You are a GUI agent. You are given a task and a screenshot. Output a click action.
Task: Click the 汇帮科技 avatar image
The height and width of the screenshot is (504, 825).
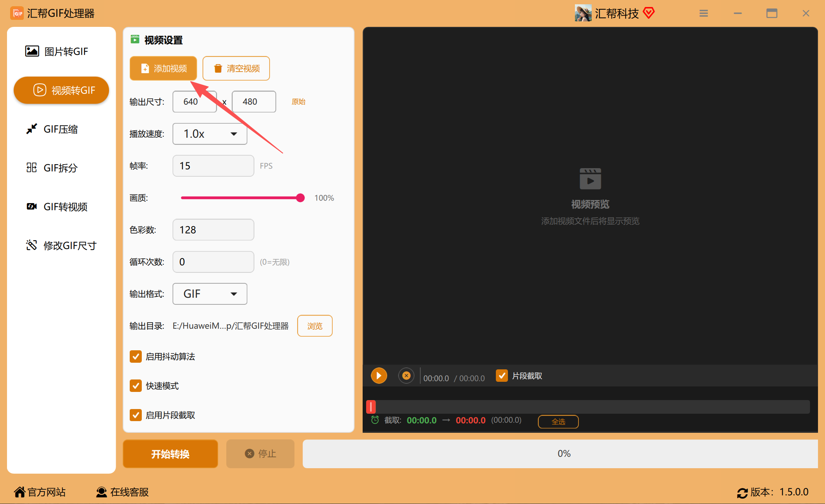[x=583, y=13]
